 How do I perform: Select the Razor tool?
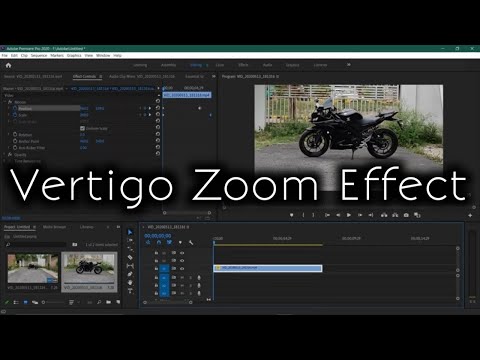[x=130, y=257]
